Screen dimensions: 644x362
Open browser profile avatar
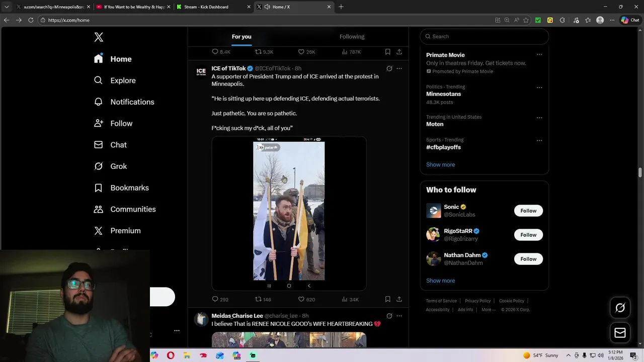coord(600,20)
